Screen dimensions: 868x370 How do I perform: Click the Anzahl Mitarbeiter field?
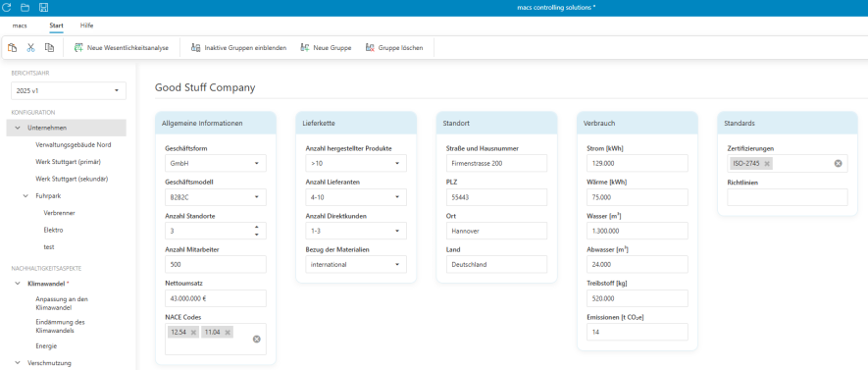tap(216, 265)
